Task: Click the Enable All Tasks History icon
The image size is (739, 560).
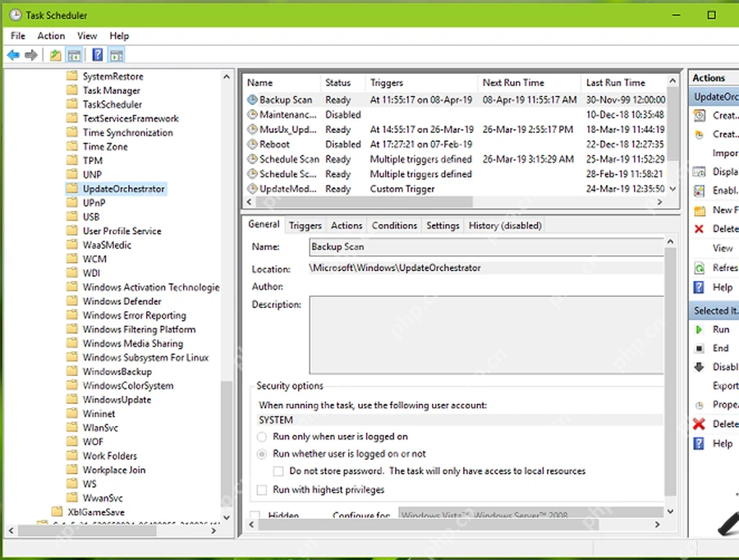Action: 700,190
